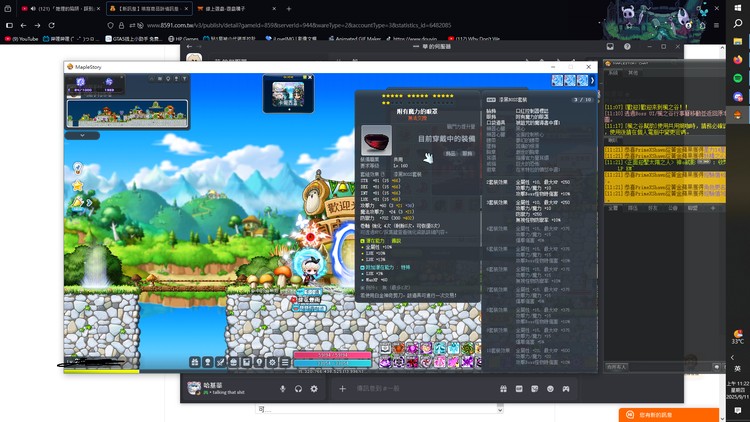Open the dropdown arrow in webpage select box

click(500, 410)
